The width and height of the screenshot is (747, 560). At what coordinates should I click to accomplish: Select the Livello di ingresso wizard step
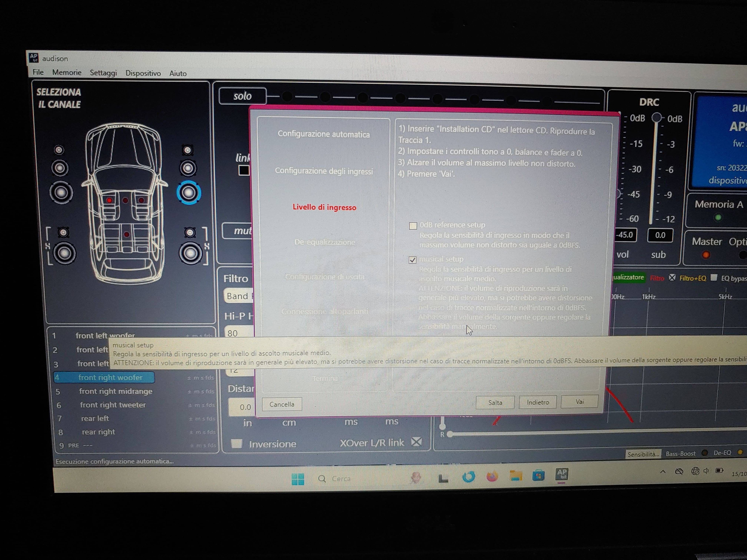coord(324,207)
